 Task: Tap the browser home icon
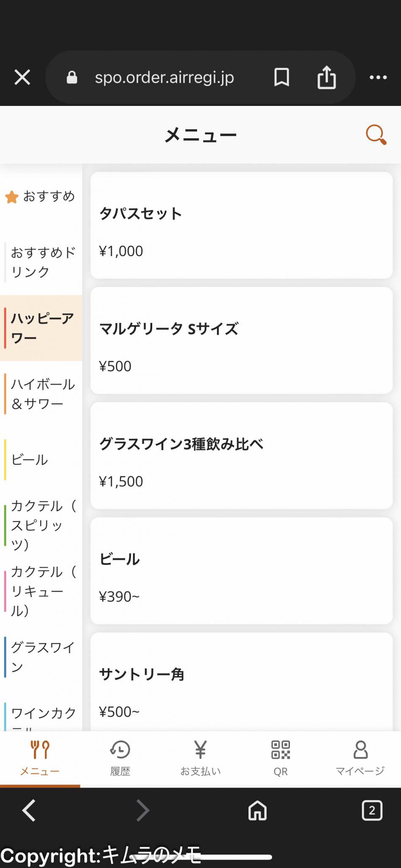pos(257,811)
